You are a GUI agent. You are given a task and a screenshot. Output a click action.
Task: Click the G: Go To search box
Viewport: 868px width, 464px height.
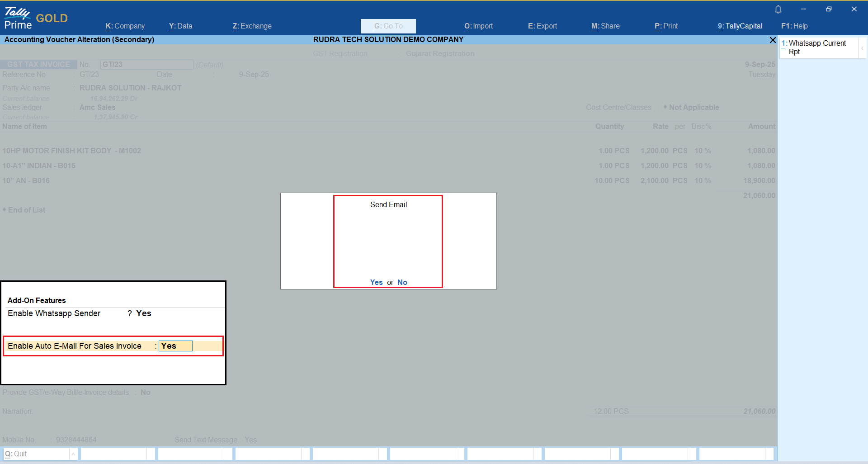tap(388, 26)
